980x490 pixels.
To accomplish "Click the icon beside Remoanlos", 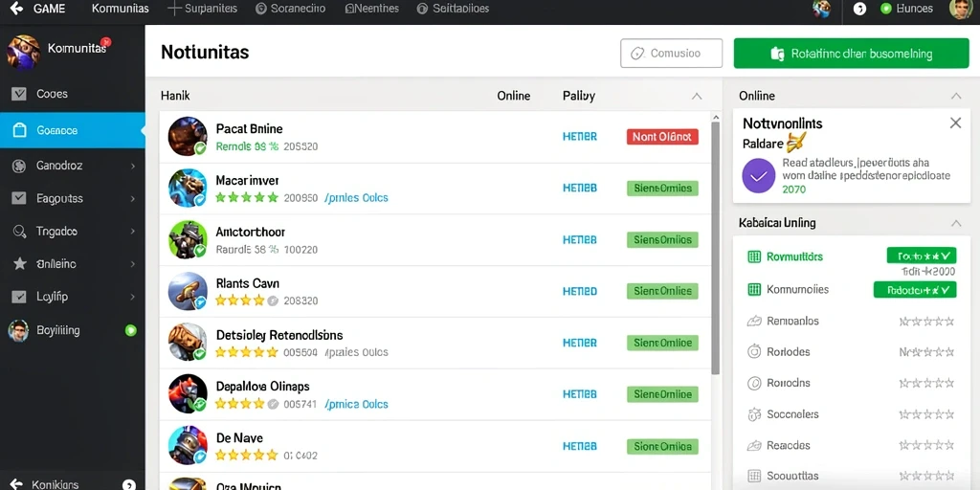I will tap(754, 322).
